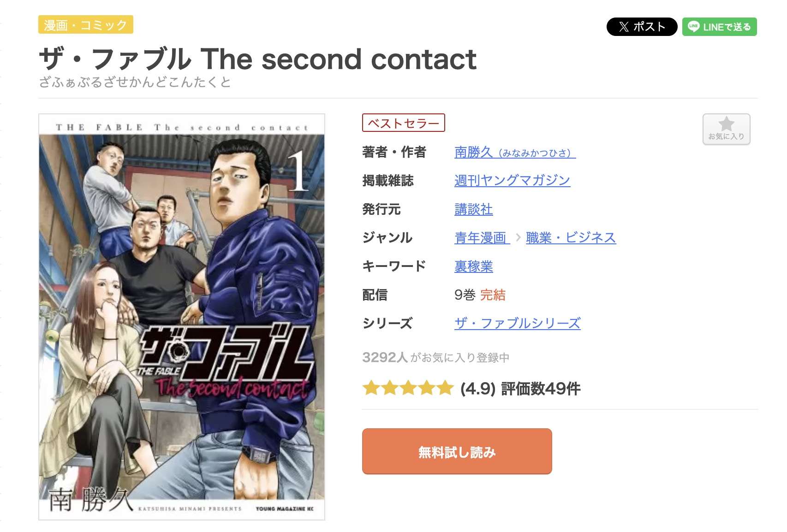This screenshot has width=787, height=532.
Task: Toggle the favorite star for this title
Action: (727, 128)
